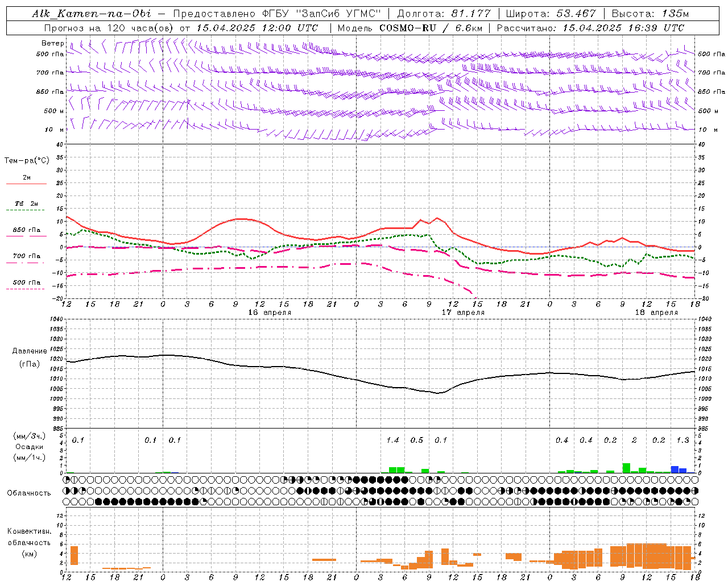Click the 850 гПа temperature legend entry
This screenshot has width=728, height=582.
pyautogui.click(x=27, y=230)
